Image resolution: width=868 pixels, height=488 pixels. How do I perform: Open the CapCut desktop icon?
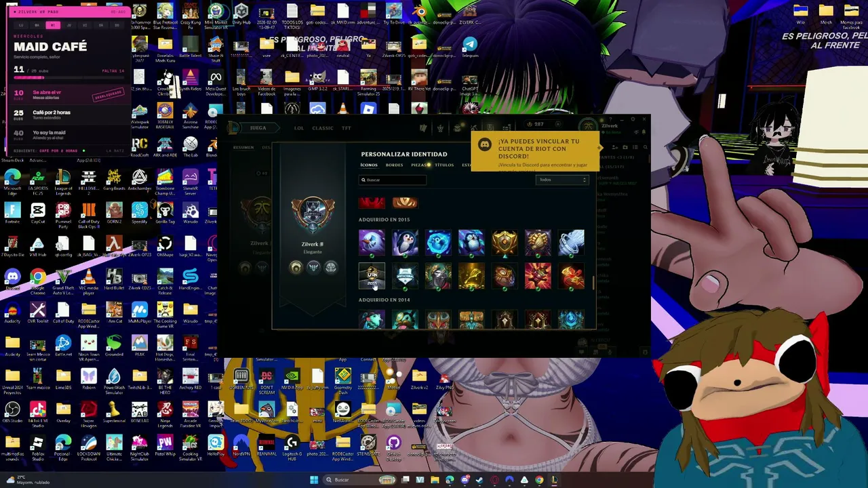pyautogui.click(x=37, y=213)
